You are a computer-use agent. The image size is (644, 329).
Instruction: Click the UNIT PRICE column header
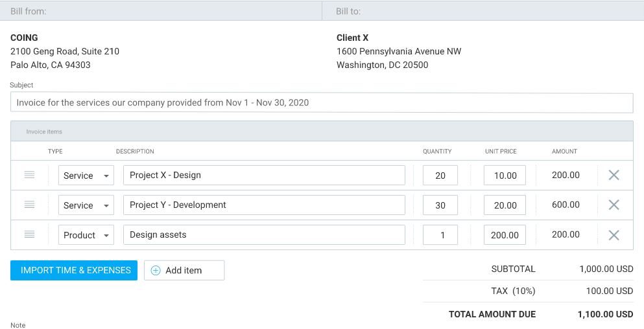501,152
